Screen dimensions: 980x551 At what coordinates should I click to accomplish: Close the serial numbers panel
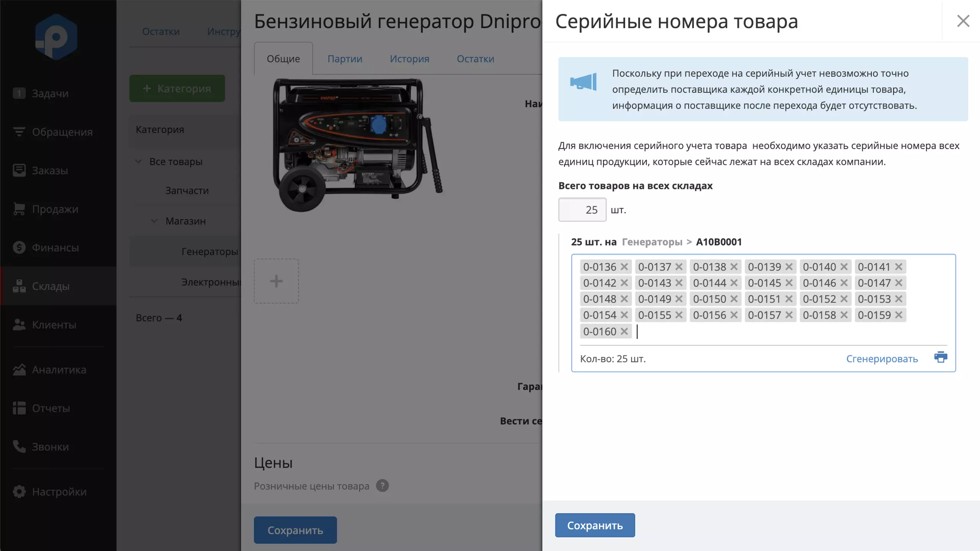tap(963, 21)
